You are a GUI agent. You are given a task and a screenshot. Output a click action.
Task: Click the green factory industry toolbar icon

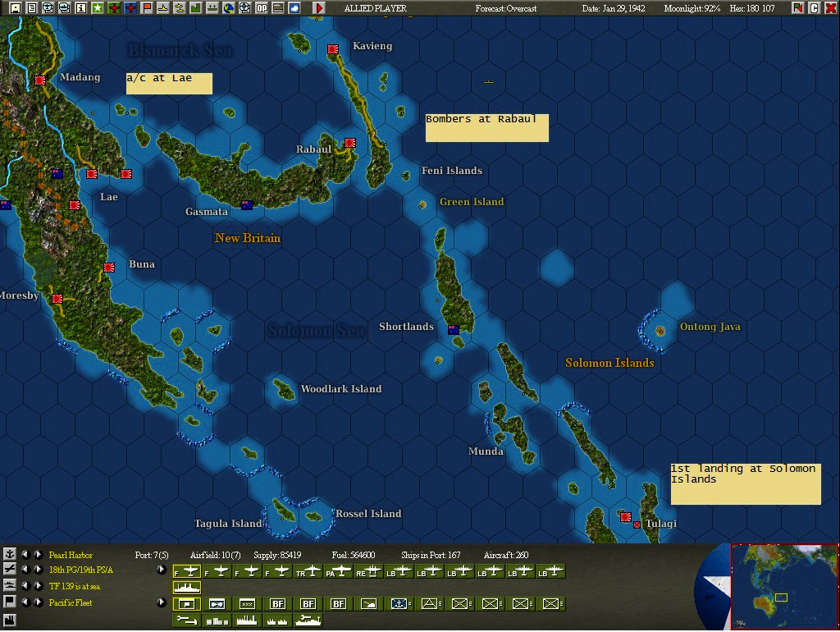(196, 8)
